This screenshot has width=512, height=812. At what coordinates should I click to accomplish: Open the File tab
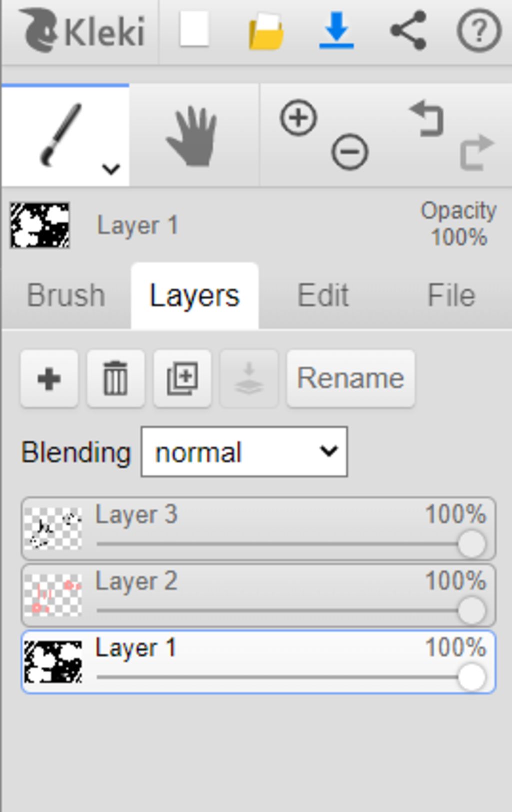(x=451, y=296)
